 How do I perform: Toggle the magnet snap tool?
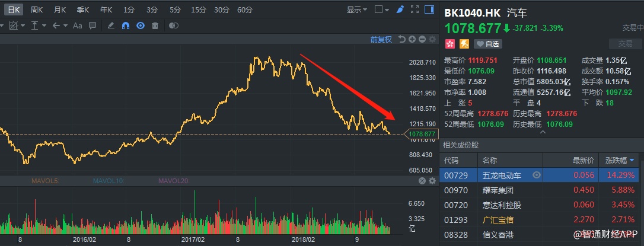click(126, 25)
